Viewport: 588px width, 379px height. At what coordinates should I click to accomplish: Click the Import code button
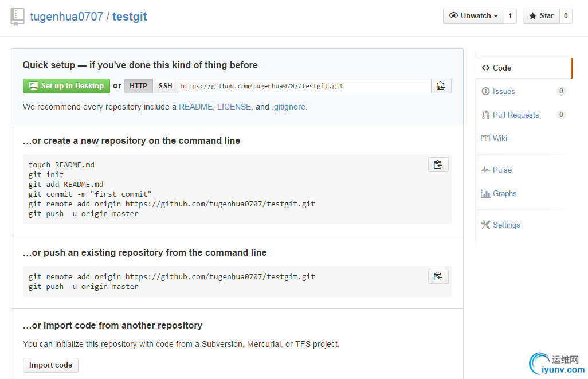50,365
